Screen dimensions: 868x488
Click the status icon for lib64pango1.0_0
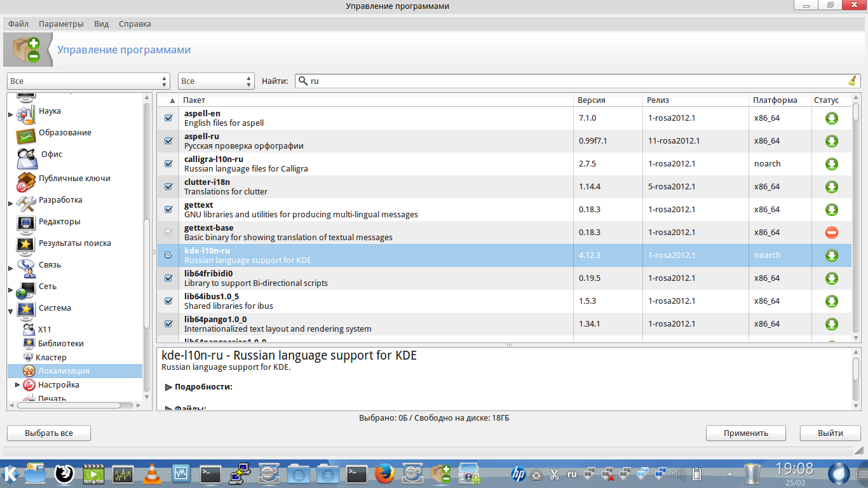coord(832,324)
